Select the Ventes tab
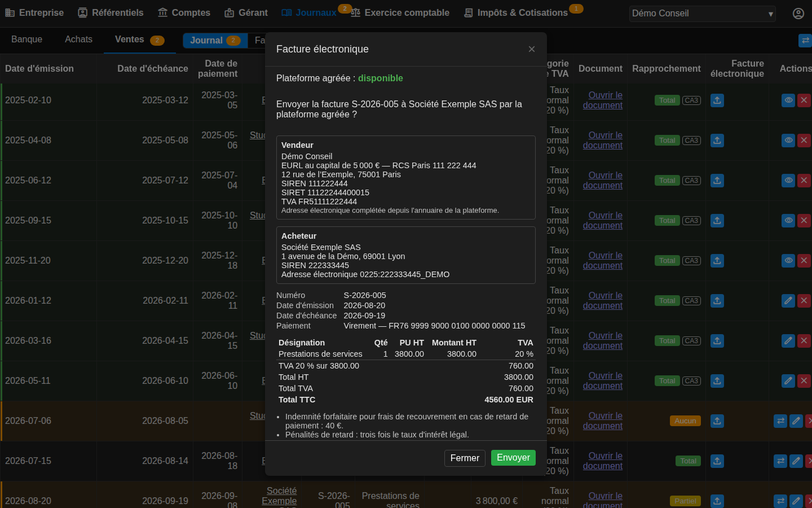The height and width of the screenshot is (508, 812). click(139, 40)
